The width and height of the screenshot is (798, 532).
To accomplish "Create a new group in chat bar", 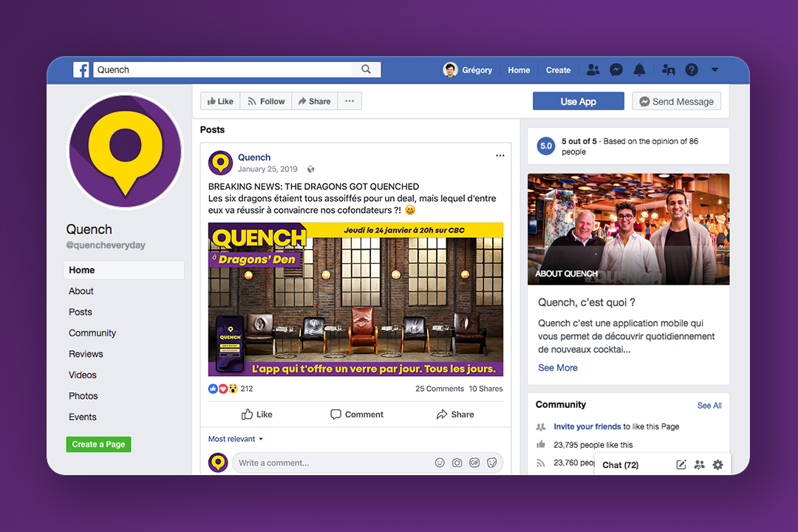I will pyautogui.click(x=699, y=465).
